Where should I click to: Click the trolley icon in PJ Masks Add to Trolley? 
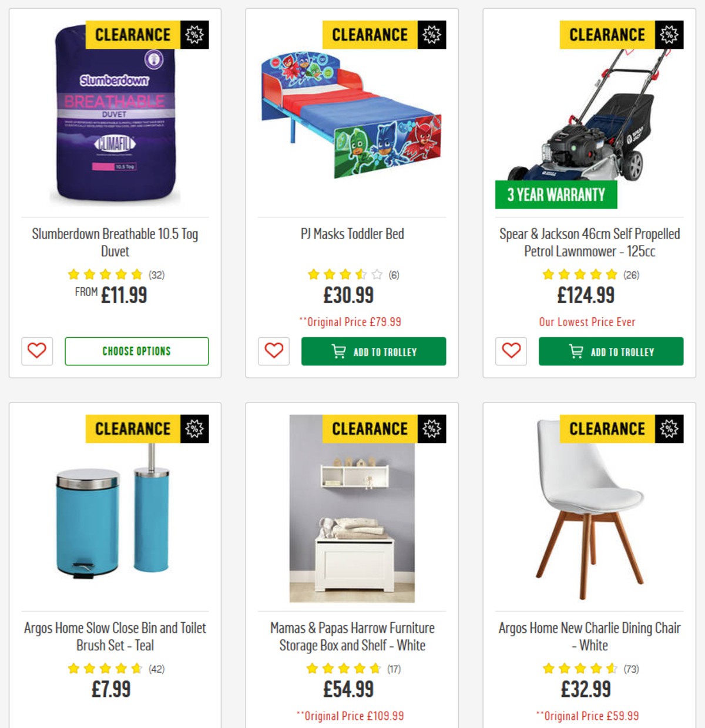[338, 351]
